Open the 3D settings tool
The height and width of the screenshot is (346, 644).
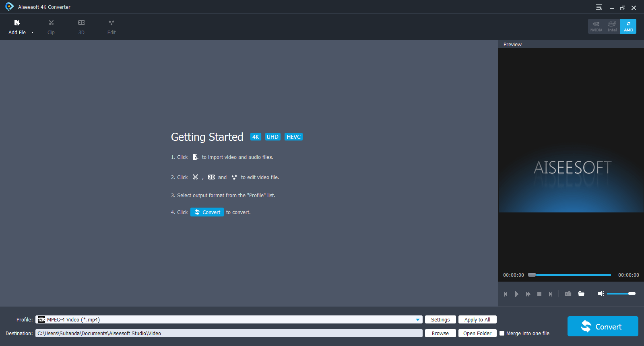81,27
